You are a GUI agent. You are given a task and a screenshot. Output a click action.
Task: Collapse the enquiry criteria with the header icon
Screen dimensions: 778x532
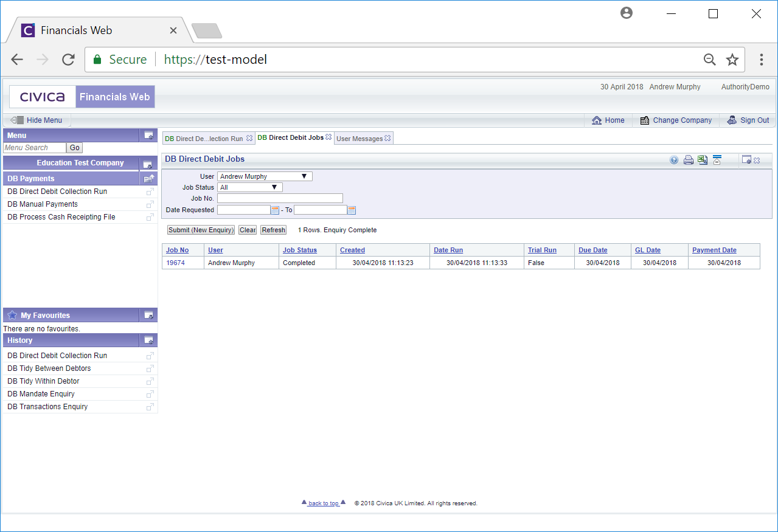[x=717, y=160]
